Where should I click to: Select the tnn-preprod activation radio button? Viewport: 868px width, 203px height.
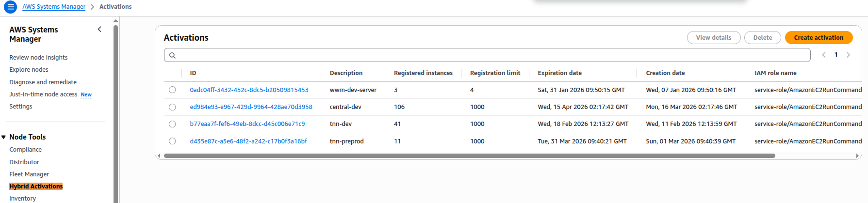(172, 141)
